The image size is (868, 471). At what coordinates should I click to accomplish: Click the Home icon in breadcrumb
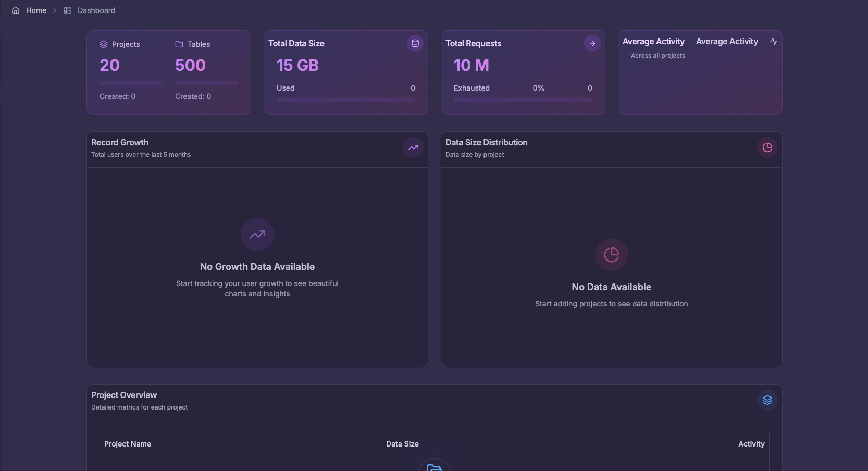(16, 10)
